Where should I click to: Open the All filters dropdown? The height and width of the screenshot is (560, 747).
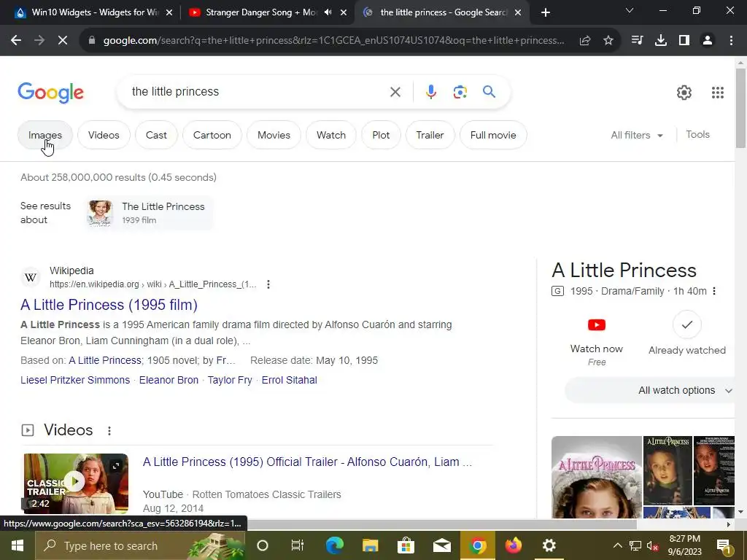637,135
